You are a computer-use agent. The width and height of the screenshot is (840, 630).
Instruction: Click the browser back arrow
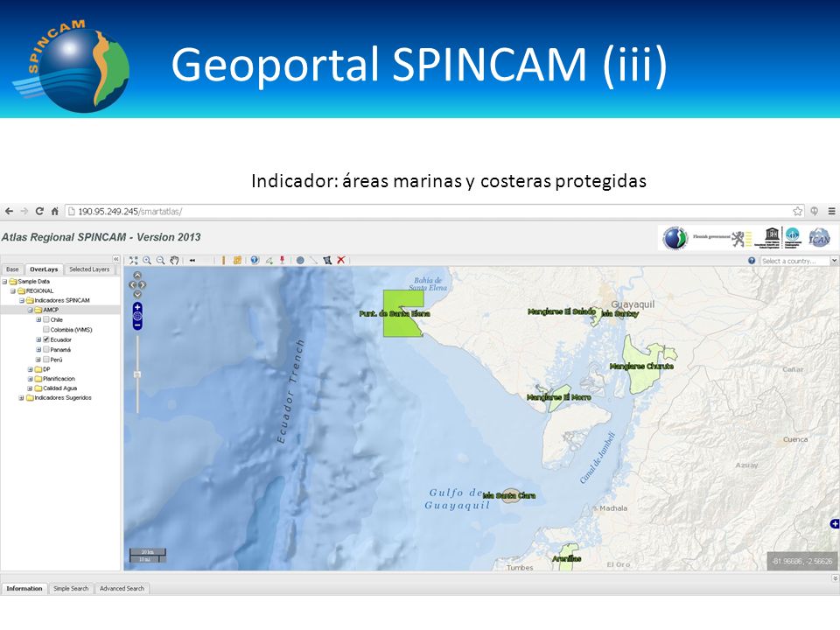click(x=9, y=211)
